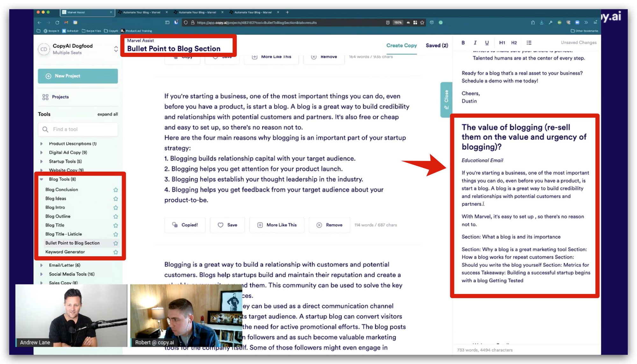Click the teal Close editor side tab
The height and width of the screenshot is (364, 637).
pos(446,100)
